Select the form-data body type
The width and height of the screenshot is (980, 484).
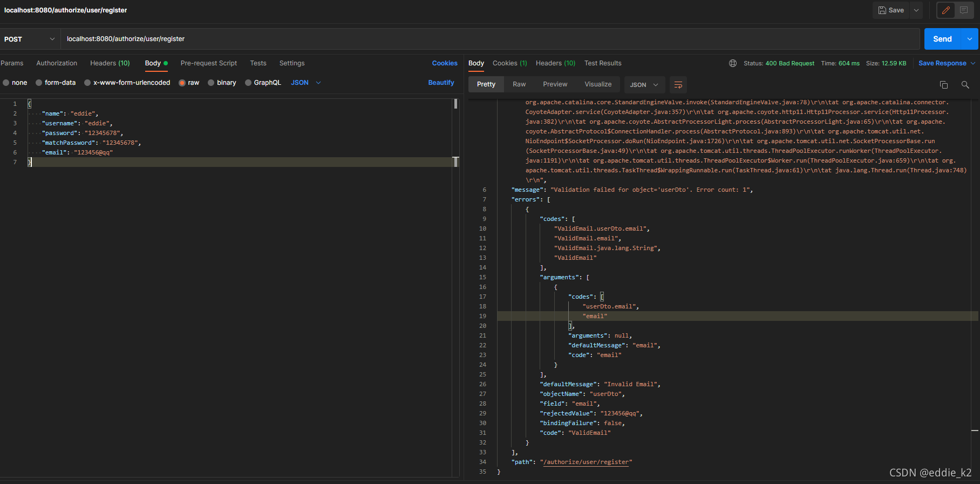(56, 83)
